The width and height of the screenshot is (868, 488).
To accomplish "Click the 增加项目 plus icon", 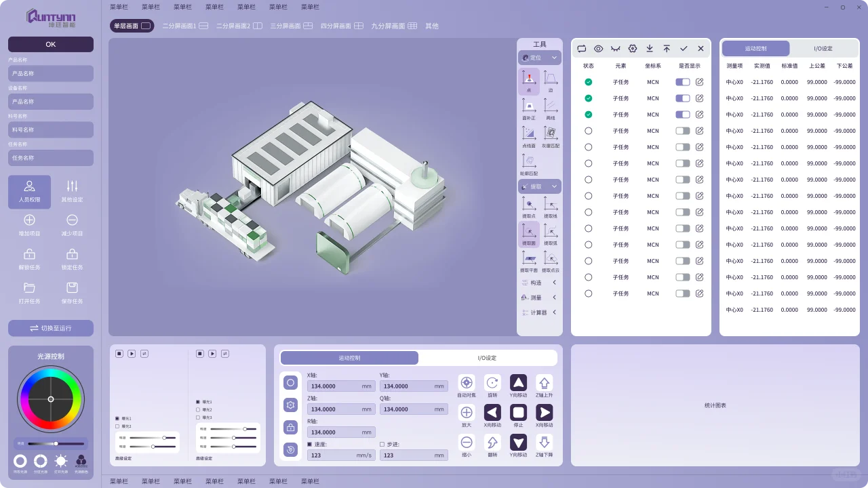I will pyautogui.click(x=29, y=220).
